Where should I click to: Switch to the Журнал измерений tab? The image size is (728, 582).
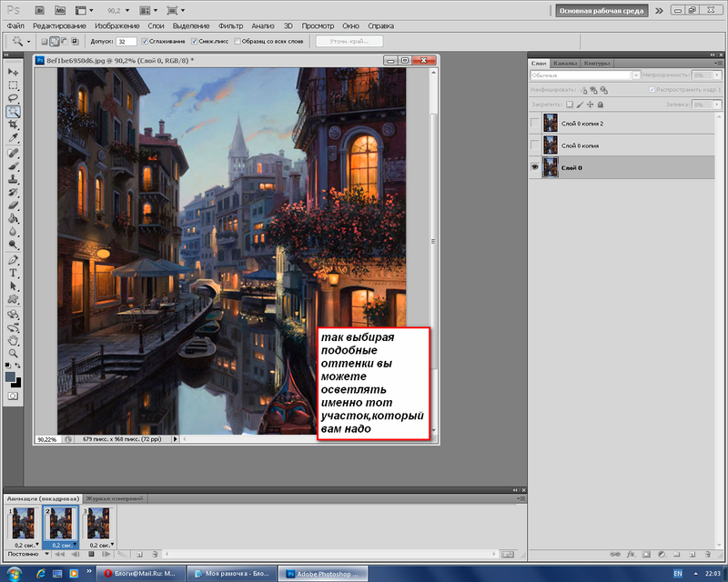coord(115,498)
